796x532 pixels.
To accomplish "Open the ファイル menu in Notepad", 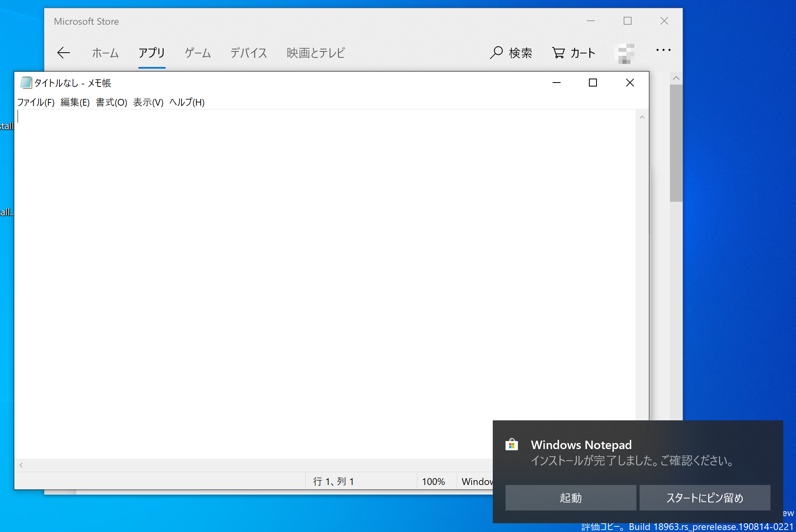I will pos(36,102).
